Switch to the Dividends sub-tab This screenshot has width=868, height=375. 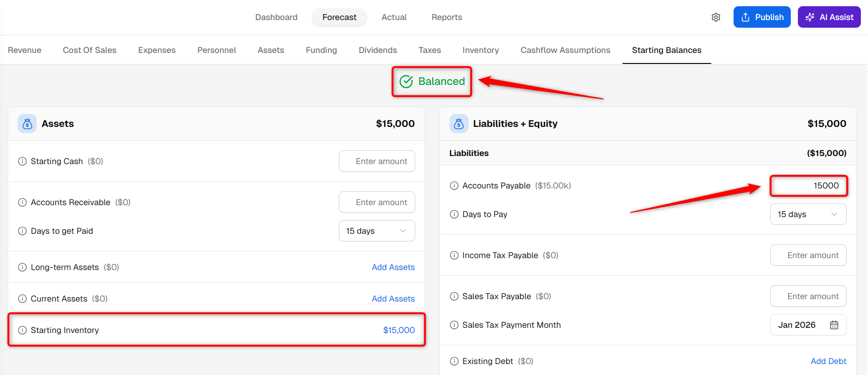click(x=378, y=50)
